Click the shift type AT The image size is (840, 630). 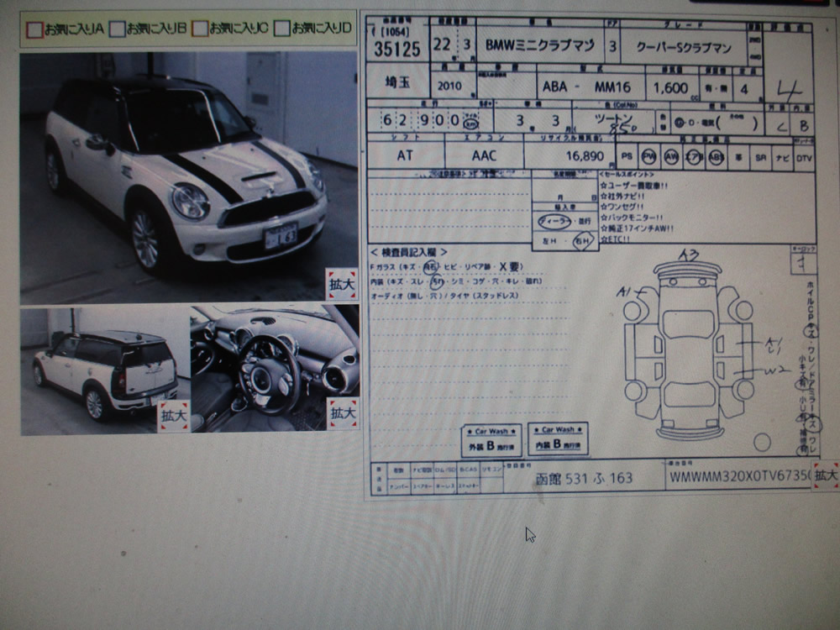pyautogui.click(x=405, y=155)
